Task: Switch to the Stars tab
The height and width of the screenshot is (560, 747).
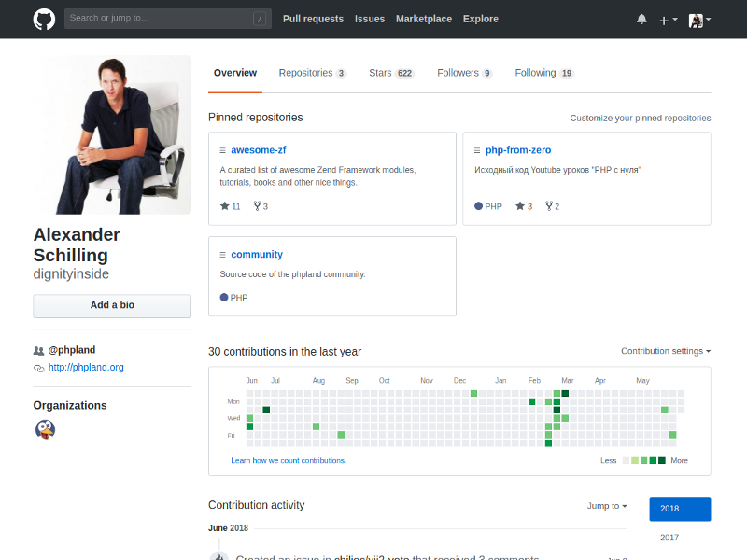Action: click(391, 73)
